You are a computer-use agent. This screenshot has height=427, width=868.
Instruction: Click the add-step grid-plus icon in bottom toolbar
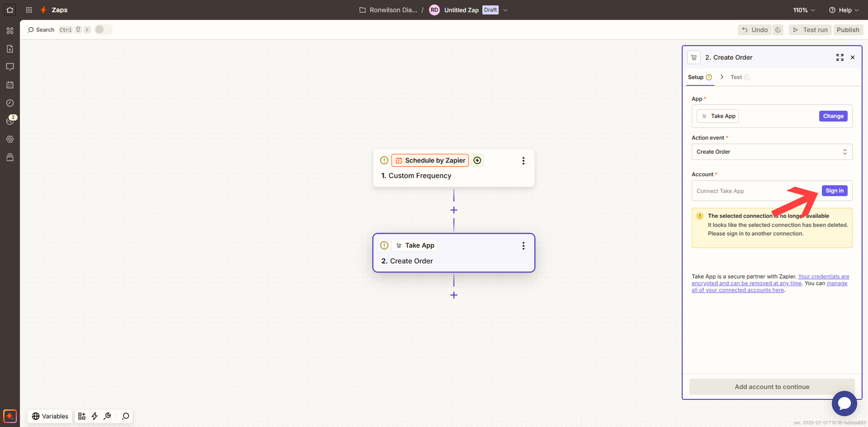(x=82, y=416)
